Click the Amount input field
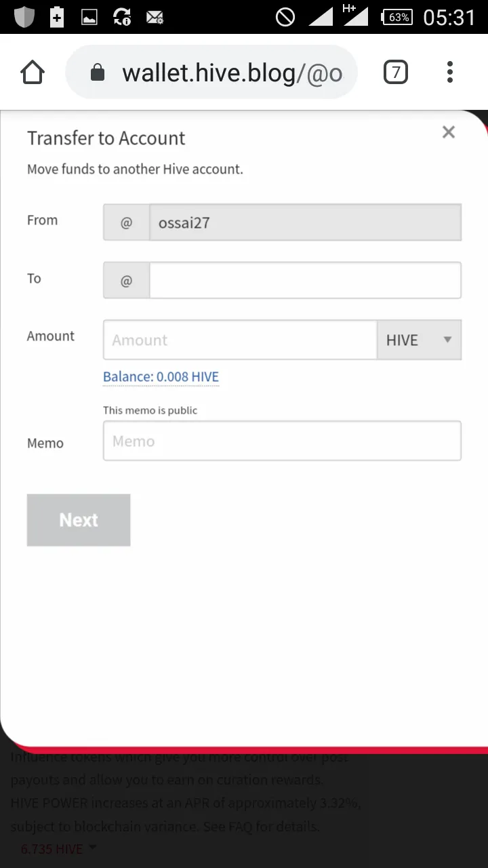 240,340
